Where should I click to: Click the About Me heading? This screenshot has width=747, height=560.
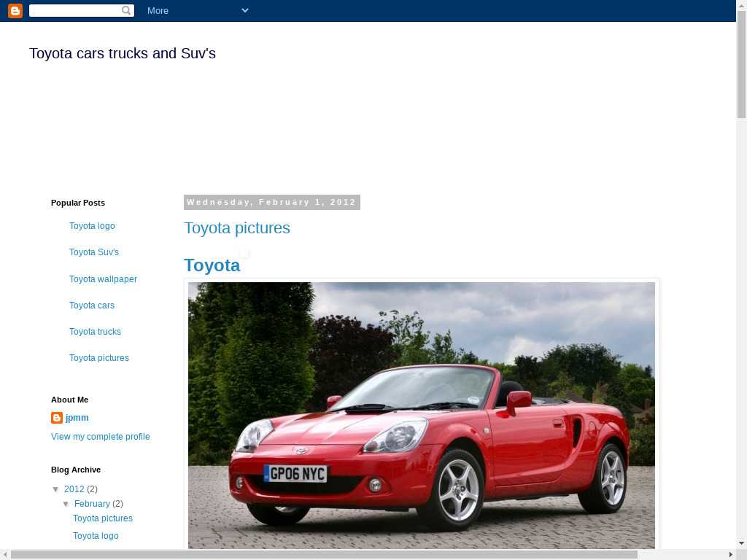[69, 400]
